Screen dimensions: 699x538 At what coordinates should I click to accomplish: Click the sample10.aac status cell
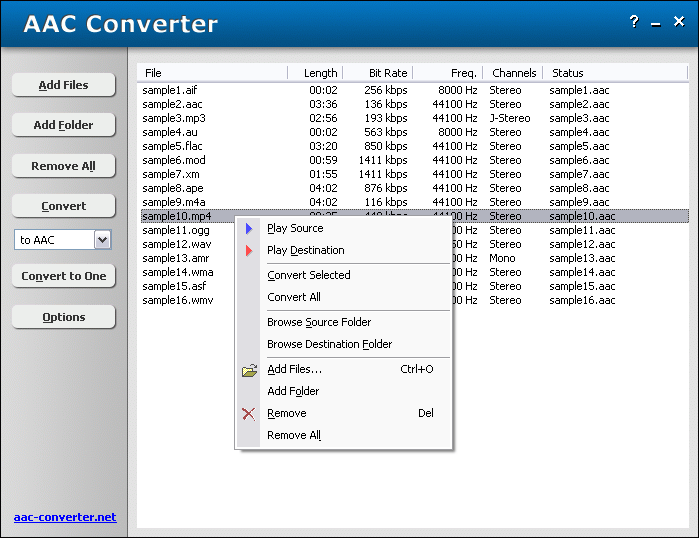(x=582, y=216)
